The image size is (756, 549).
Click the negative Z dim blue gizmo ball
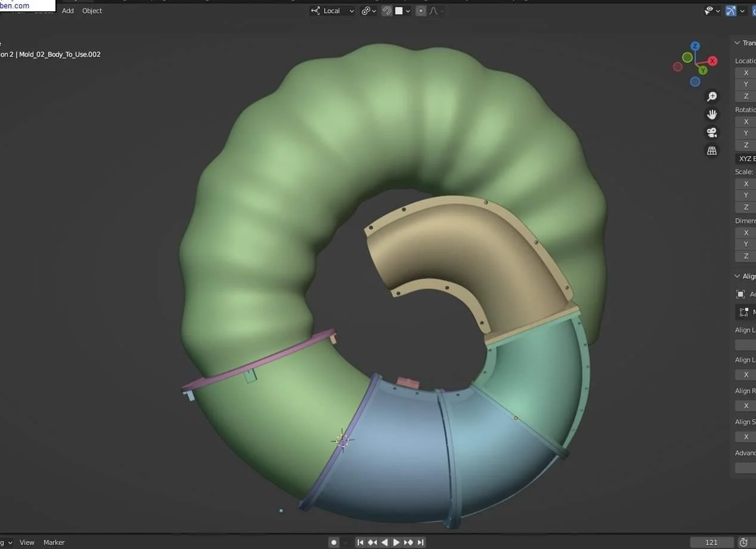(695, 82)
